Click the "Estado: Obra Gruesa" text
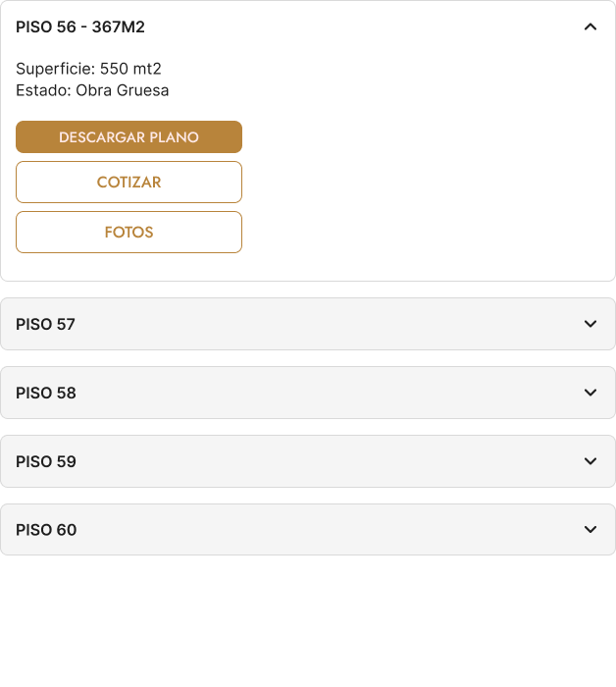The image size is (616, 687). [x=92, y=90]
